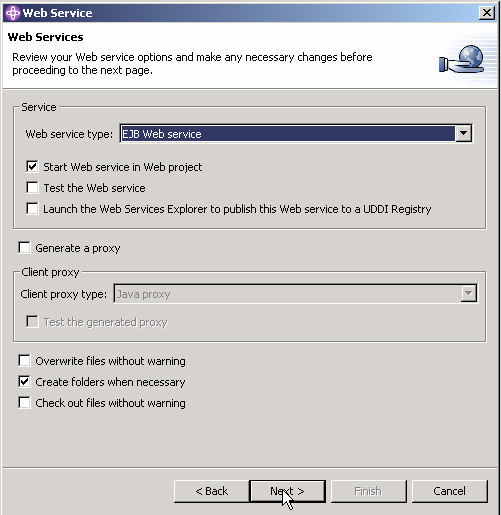The width and height of the screenshot is (501, 515).
Task: Click the Web Service title bar icon
Action: click(x=13, y=13)
